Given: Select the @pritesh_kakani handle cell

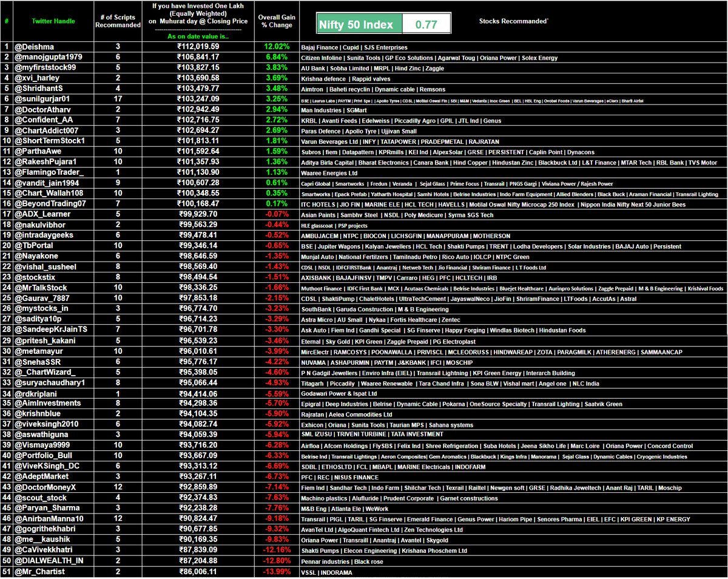Looking at the screenshot, I should [53, 340].
